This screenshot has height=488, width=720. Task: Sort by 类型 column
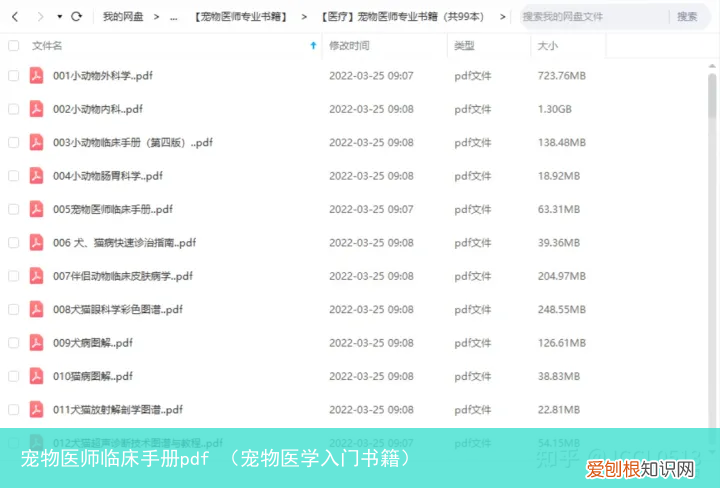coord(464,46)
